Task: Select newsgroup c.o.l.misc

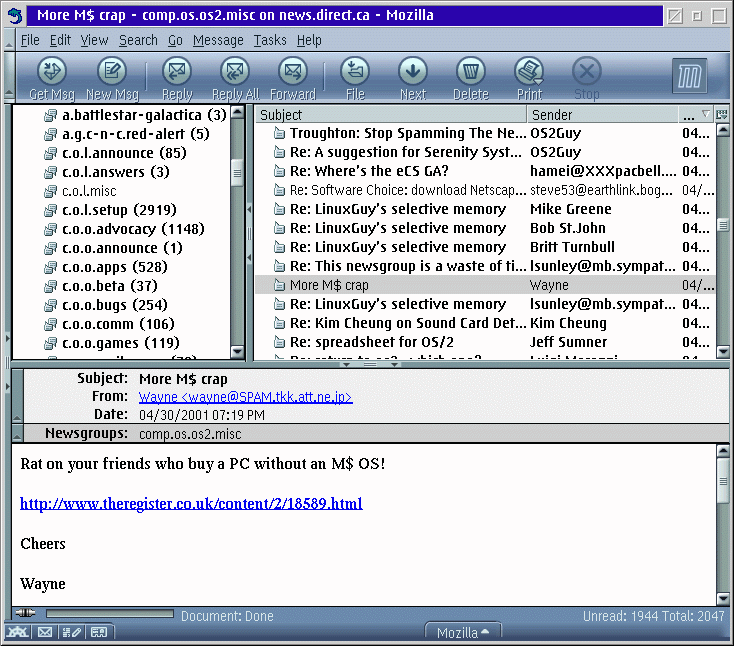Action: (x=89, y=191)
